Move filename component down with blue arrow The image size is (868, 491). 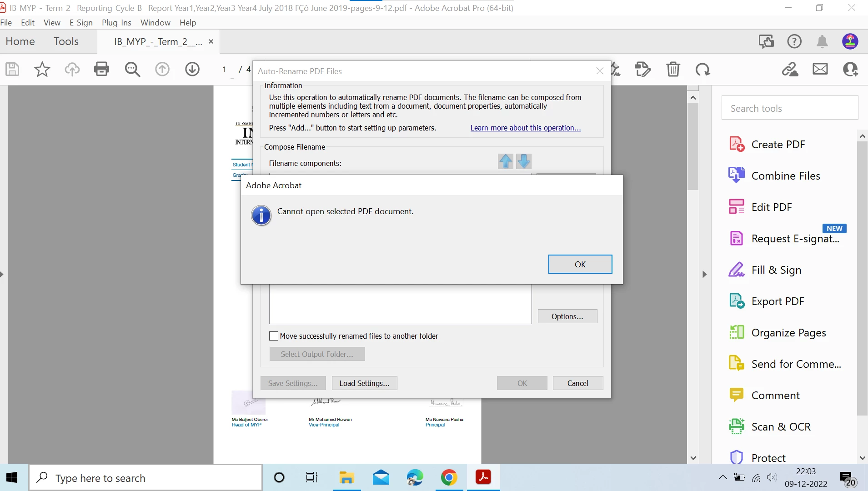(x=524, y=161)
